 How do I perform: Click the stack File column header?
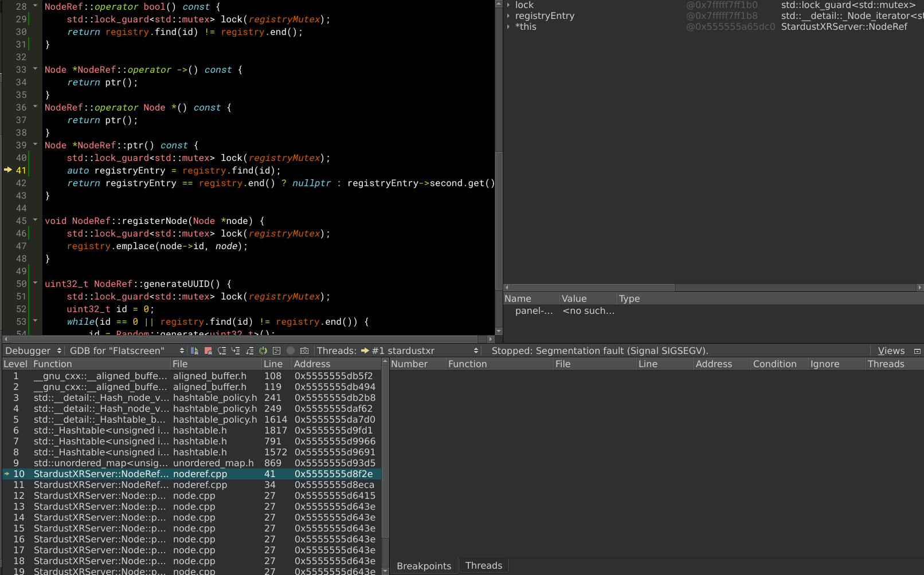coord(216,364)
